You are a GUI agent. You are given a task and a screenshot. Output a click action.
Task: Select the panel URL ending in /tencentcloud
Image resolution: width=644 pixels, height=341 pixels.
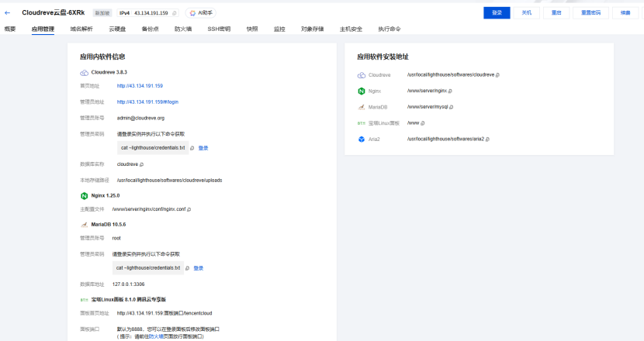[164, 313]
